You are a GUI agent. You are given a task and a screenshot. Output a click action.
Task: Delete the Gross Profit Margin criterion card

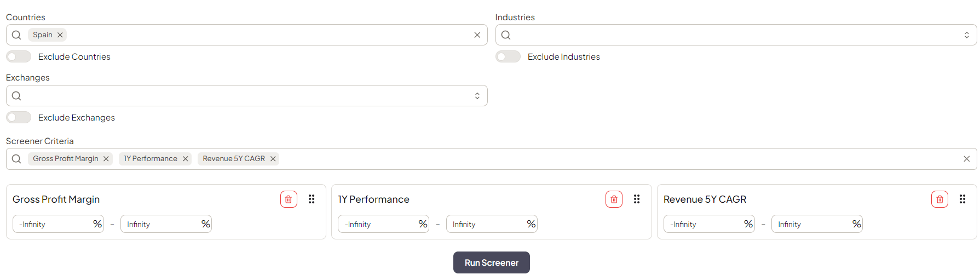tap(289, 199)
